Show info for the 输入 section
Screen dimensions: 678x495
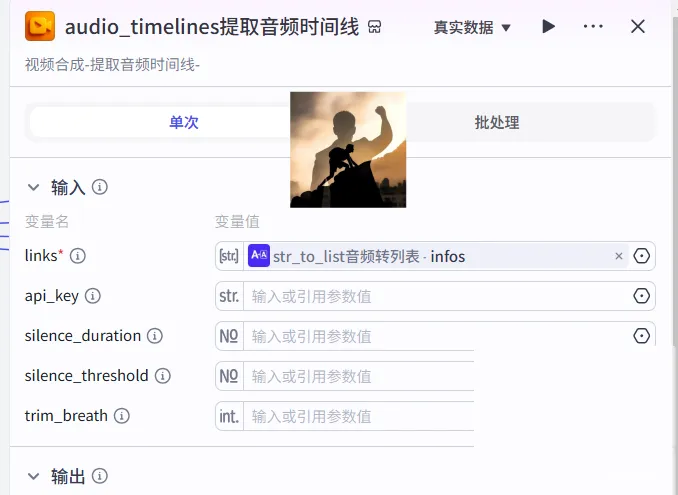[100, 187]
